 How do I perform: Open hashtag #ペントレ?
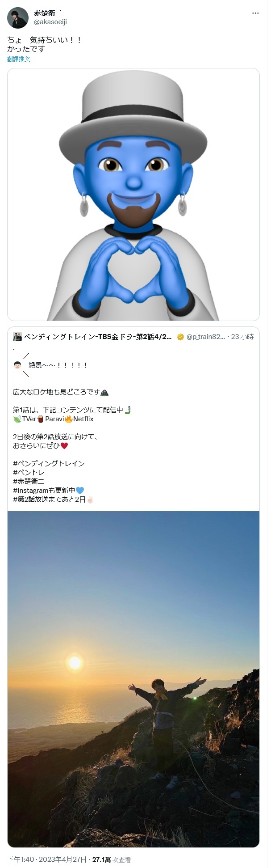coord(29,472)
